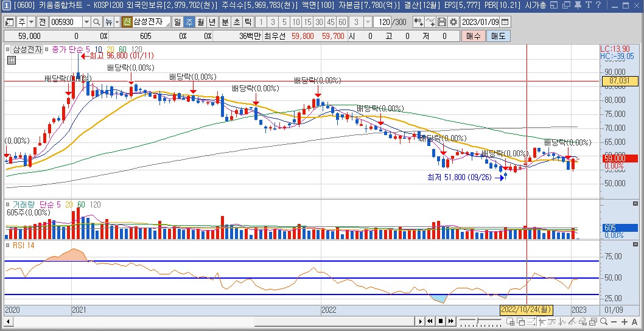The height and width of the screenshot is (331, 644).
Task: Click the 3D bar chart icon at bottom
Action: (583, 321)
